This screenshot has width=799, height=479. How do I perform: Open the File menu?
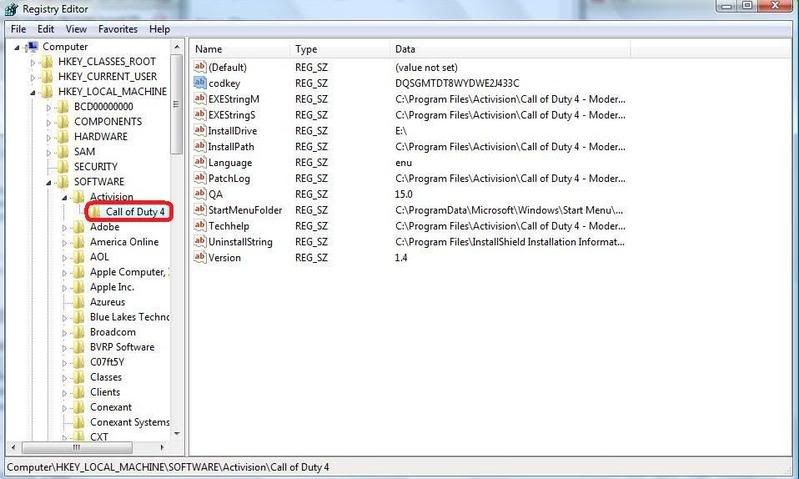click(18, 29)
